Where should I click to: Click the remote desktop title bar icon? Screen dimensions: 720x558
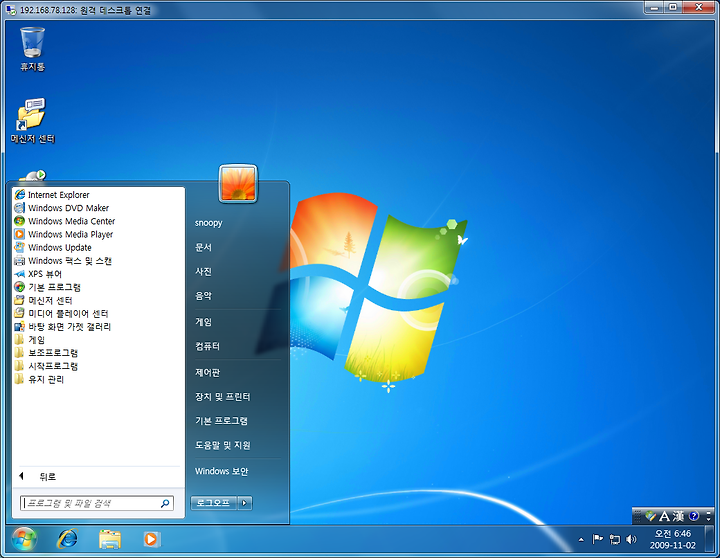click(x=10, y=10)
